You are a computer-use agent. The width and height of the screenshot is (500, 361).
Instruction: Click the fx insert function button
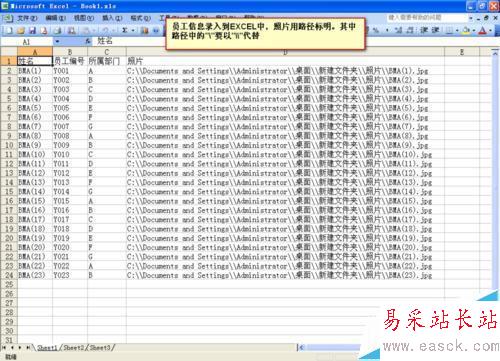tap(88, 41)
